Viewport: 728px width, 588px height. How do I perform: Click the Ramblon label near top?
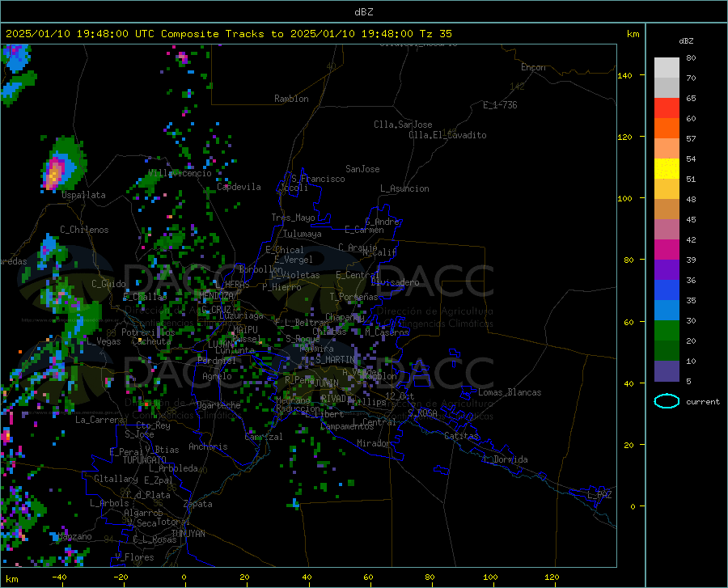pos(291,99)
